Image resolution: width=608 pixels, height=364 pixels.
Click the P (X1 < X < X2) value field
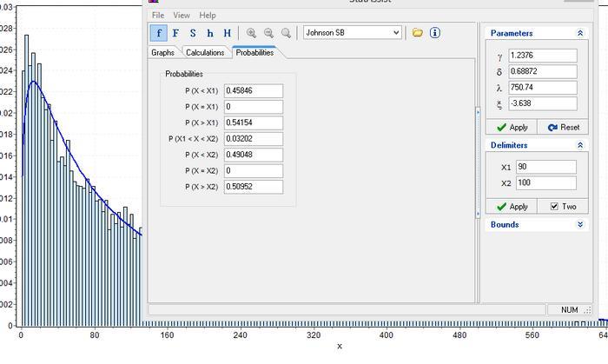(254, 139)
